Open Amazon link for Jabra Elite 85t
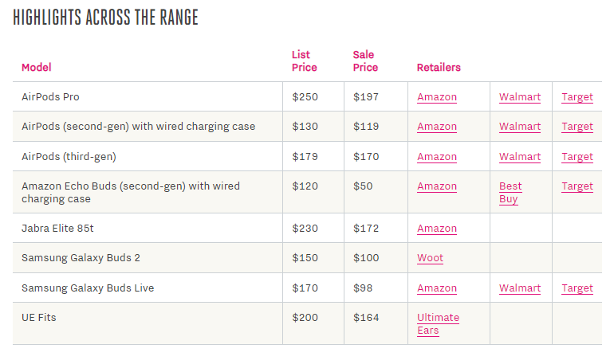Image resolution: width=614 pixels, height=364 pixels. pos(437,229)
